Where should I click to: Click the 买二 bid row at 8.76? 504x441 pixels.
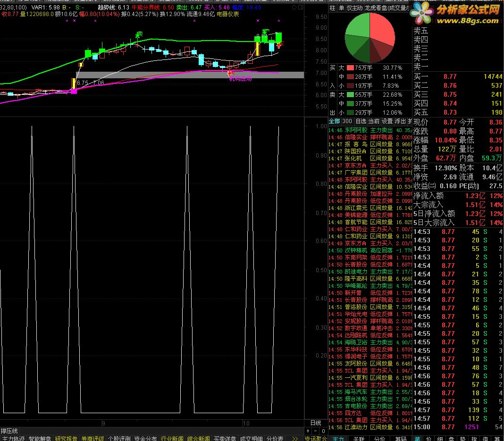[x=458, y=85]
